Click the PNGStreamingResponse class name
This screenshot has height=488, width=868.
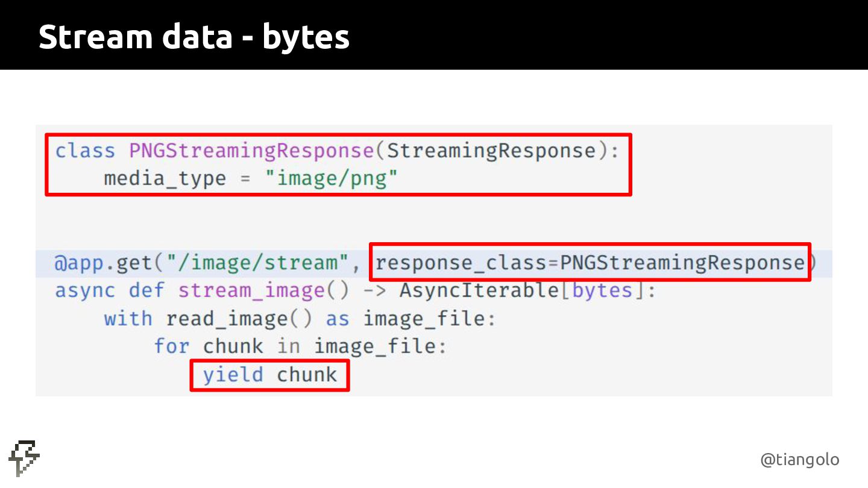(252, 151)
